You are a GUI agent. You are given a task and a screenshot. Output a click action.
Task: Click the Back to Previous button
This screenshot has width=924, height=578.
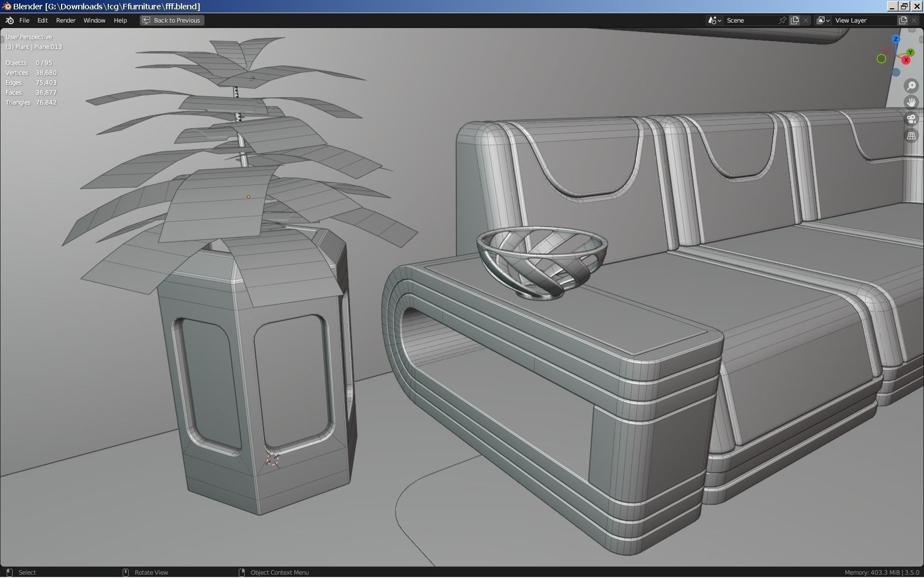pos(171,20)
